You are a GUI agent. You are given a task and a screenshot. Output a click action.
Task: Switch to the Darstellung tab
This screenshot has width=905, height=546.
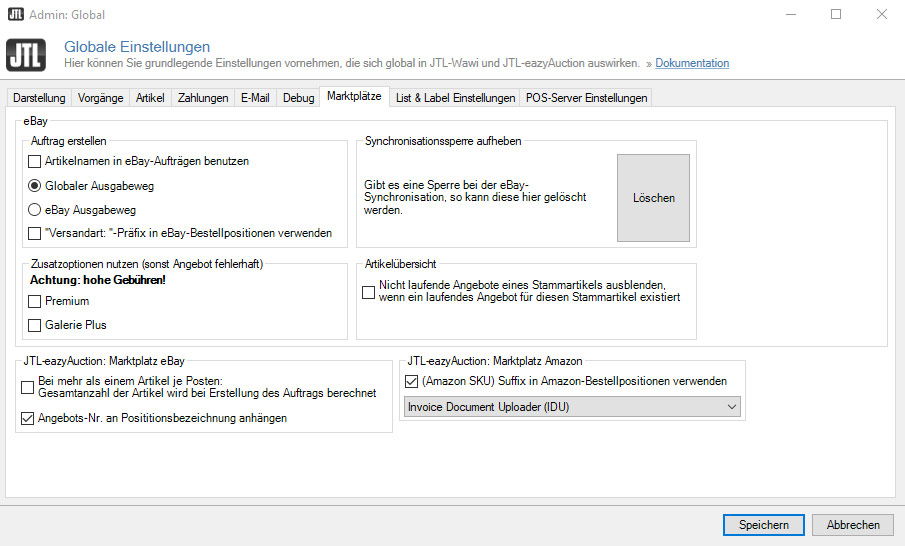(39, 98)
